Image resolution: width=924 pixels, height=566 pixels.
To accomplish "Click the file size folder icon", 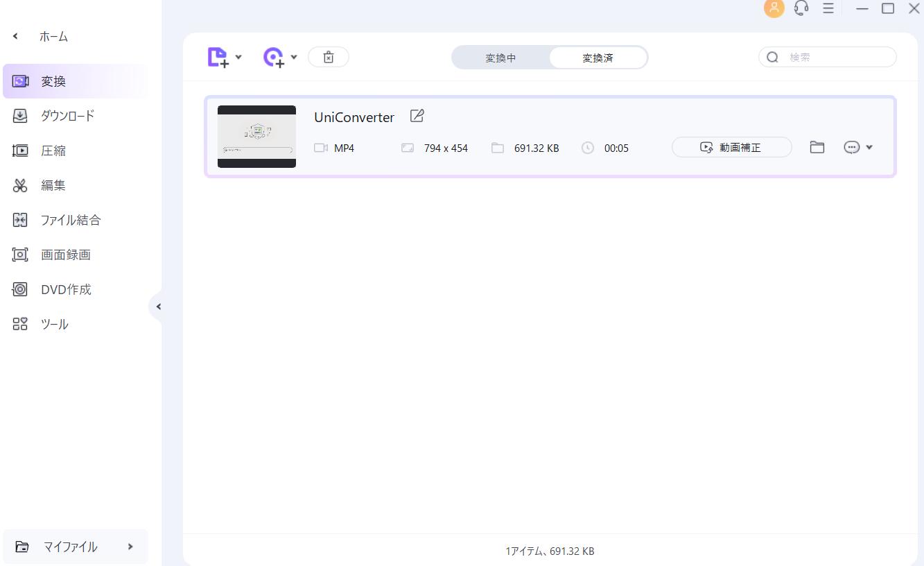I will [497, 148].
